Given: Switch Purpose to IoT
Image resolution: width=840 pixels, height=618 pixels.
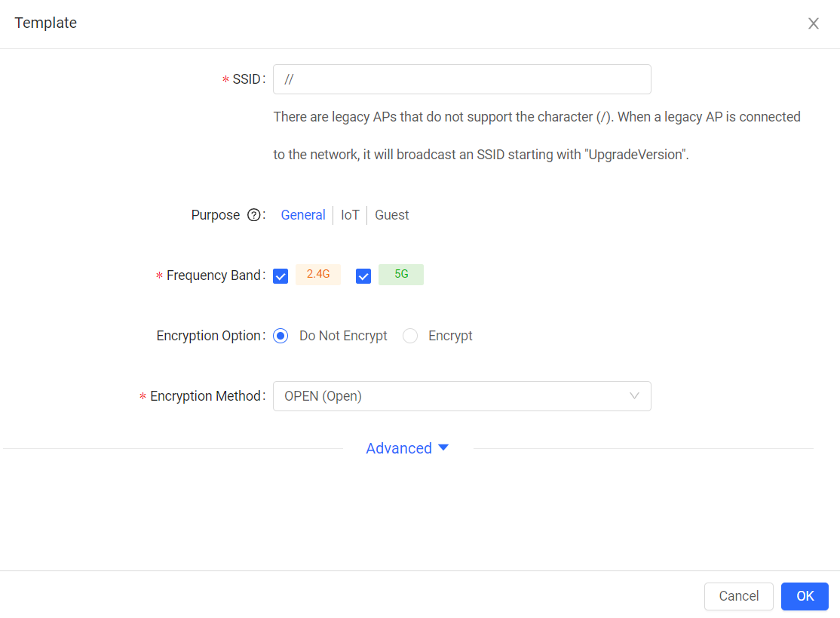Looking at the screenshot, I should click(x=350, y=215).
